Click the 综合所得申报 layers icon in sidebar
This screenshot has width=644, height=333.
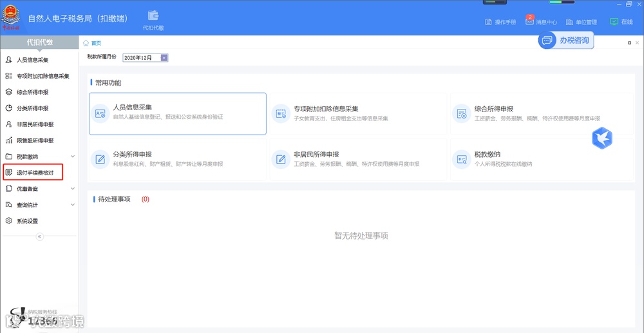pos(8,92)
